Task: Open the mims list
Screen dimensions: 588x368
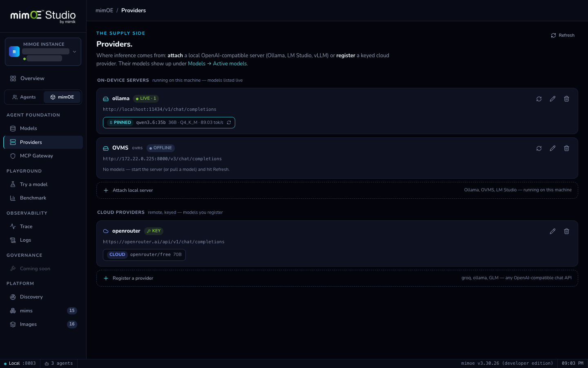Action: click(x=43, y=311)
